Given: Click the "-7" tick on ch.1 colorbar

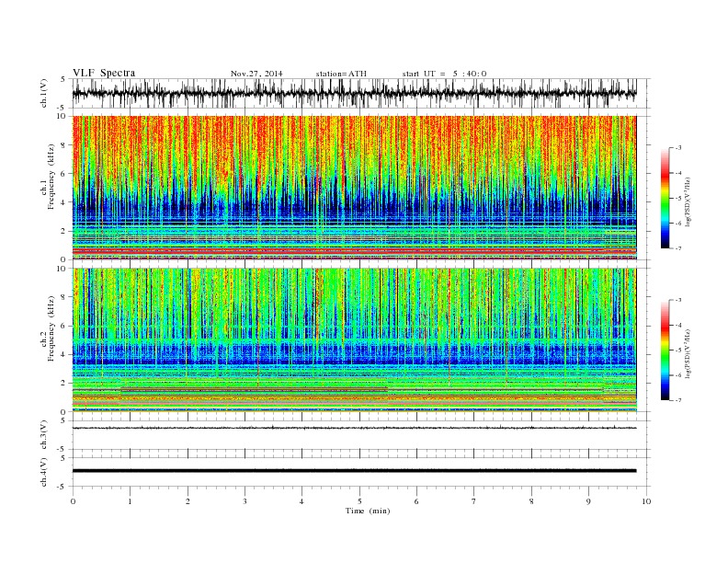Looking at the screenshot, I should click(x=677, y=248).
